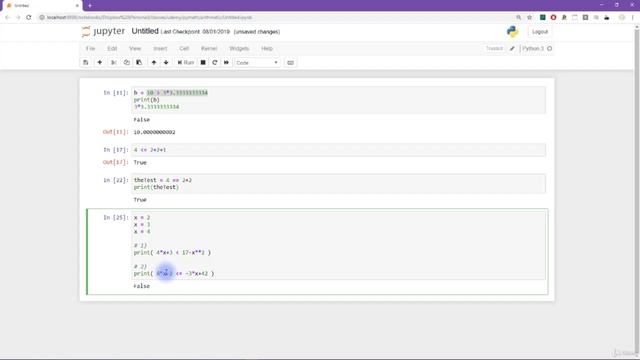This screenshot has width=640, height=360.
Task: Open the Kernel menu
Action: coord(209,48)
